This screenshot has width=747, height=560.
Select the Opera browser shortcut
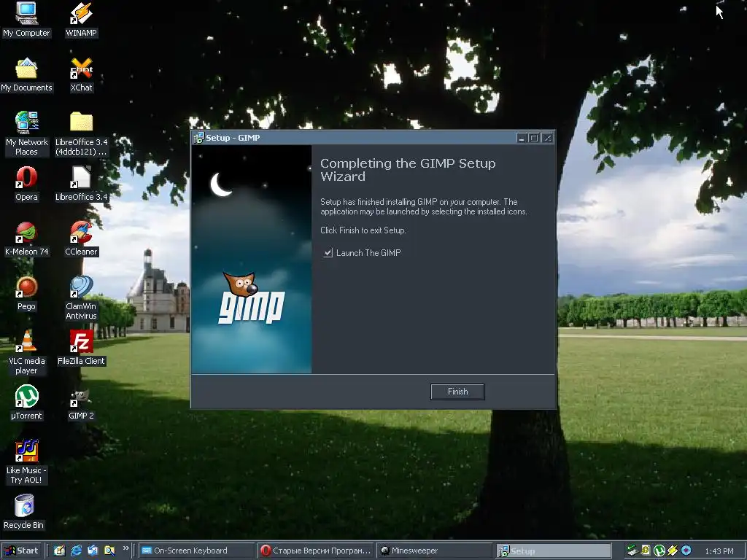(x=26, y=184)
